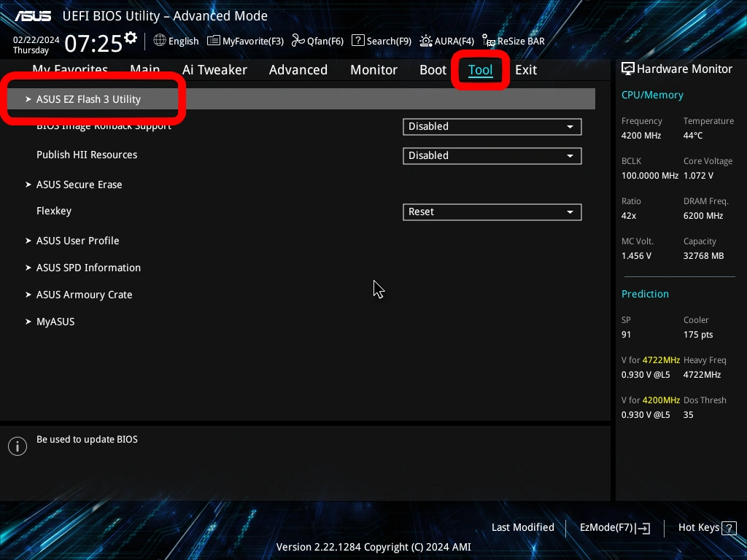
Task: Expand the MyASUS arrow
Action: 28,322
